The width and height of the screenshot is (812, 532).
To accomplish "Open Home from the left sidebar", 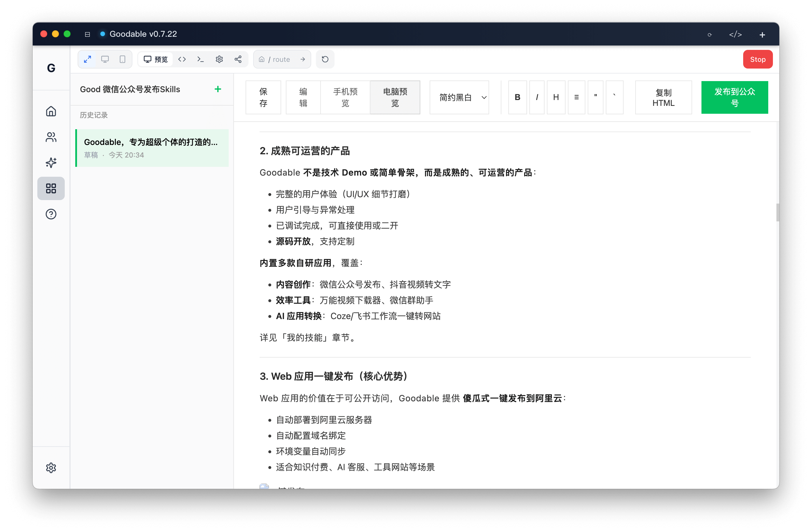I will (x=51, y=111).
